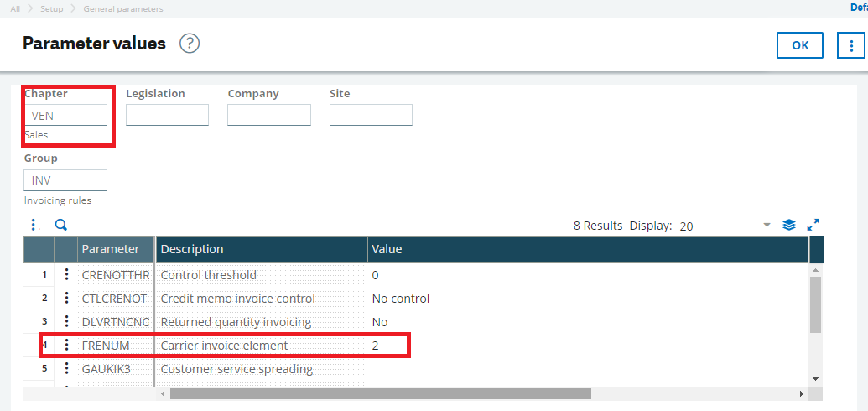Open the row actions for CRENOTTHR
Image resolution: width=868 pixels, height=411 pixels.
coord(66,274)
